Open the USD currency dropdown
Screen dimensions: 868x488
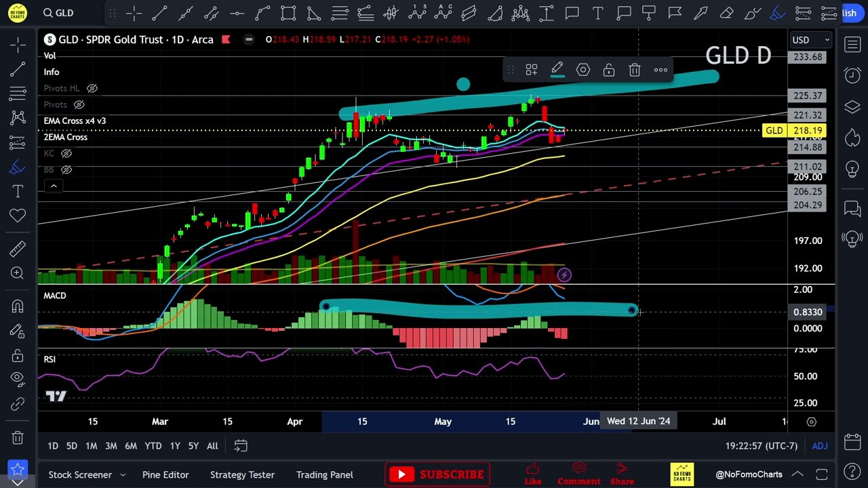coord(810,40)
